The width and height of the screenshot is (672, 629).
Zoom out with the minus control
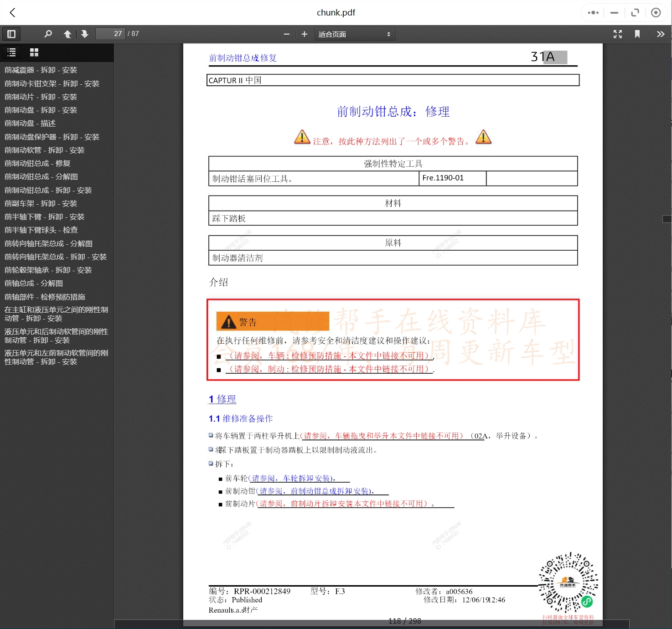pos(286,34)
